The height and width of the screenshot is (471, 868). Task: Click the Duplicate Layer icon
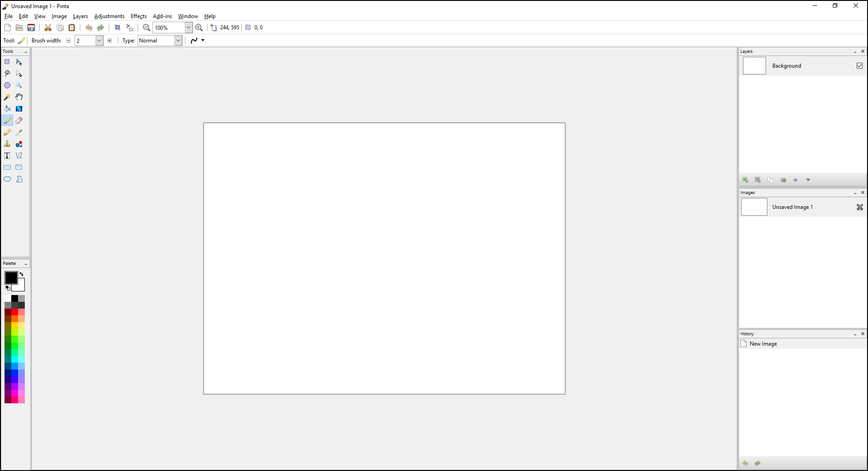tap(771, 180)
